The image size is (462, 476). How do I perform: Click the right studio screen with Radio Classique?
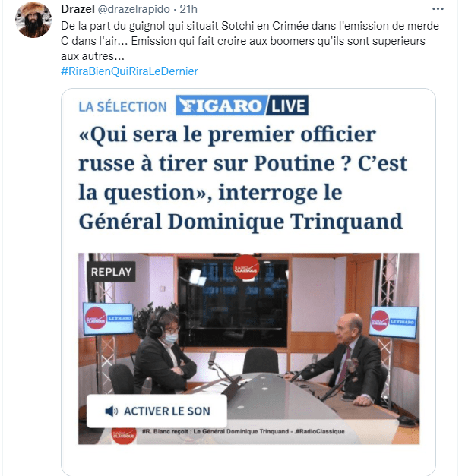[394, 322]
